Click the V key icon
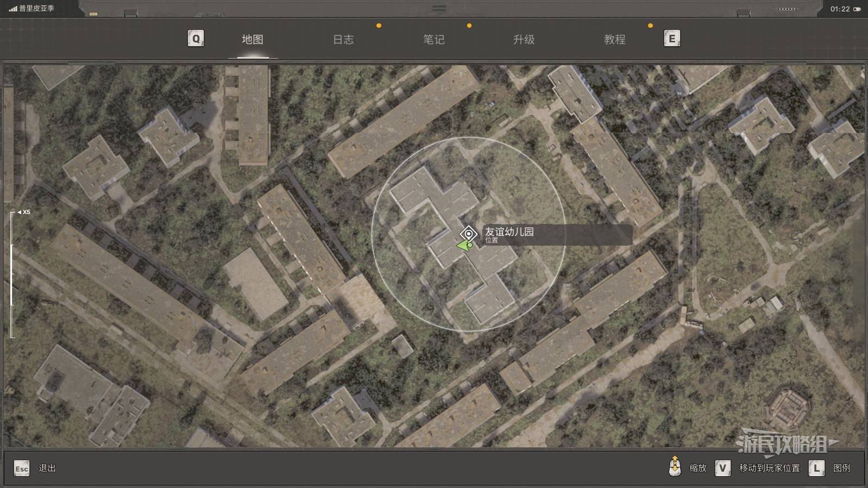 (x=722, y=468)
